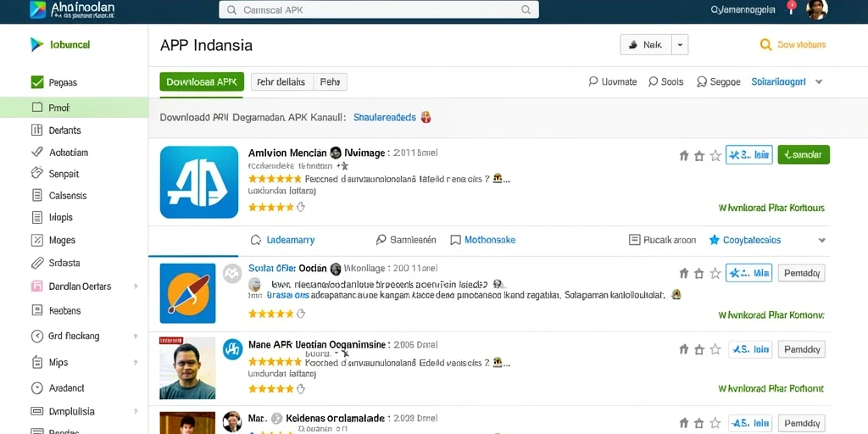Expand the Dardlan Oertars sidebar item
868x434 pixels.
click(x=136, y=287)
